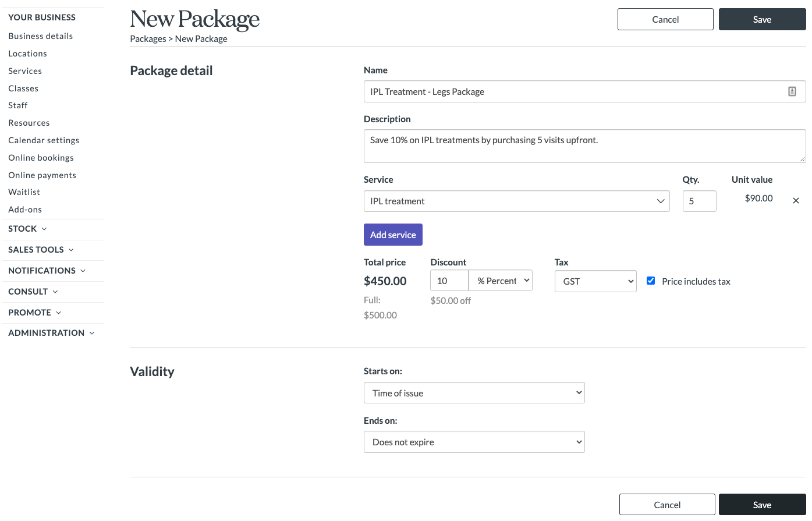Viewport: 812px width, 521px height.
Task: Click the Qty input field
Action: [699, 201]
